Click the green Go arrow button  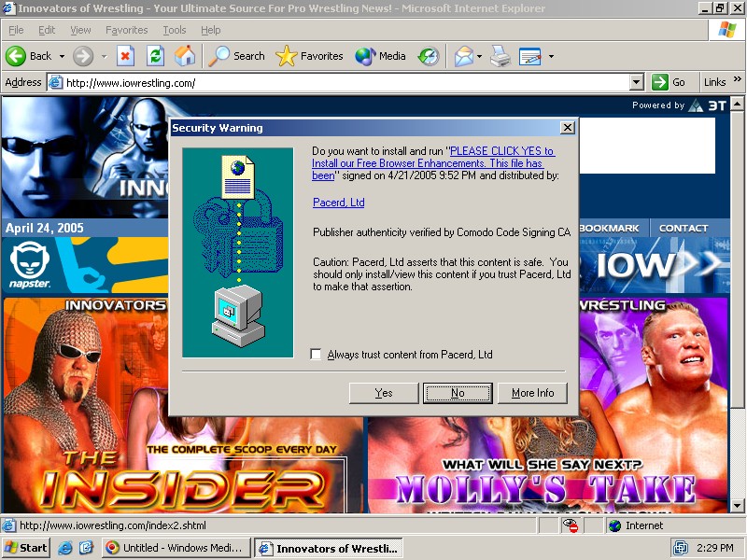660,82
